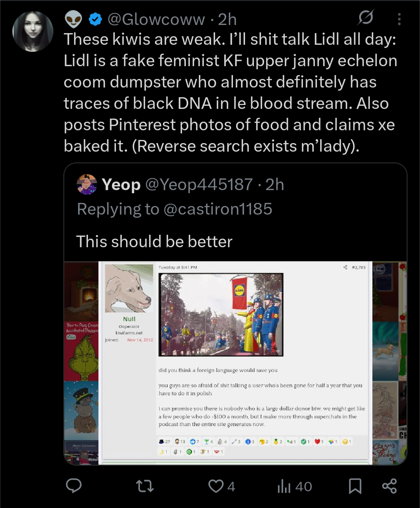
Task: Tap the @Glowcoww handle
Action: pos(156,19)
